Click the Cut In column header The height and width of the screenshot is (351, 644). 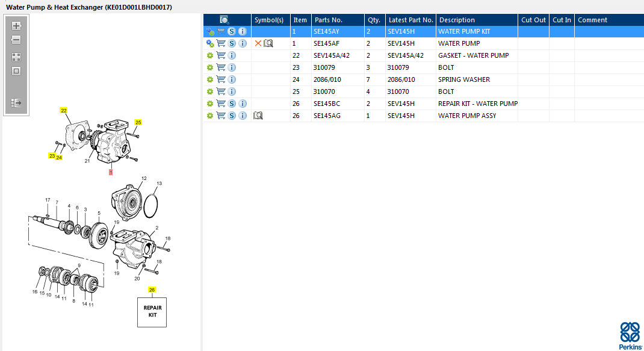tap(562, 20)
